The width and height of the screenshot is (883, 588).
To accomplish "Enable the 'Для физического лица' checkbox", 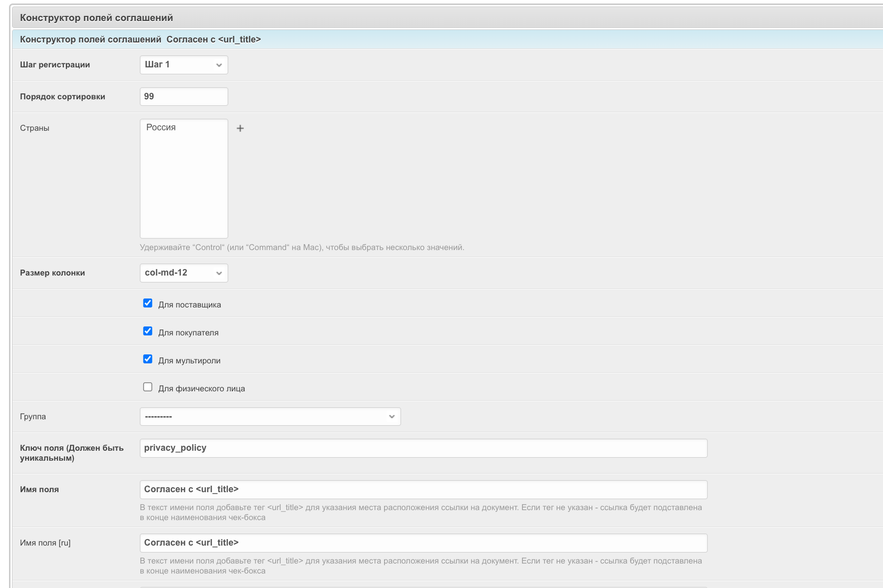I will click(x=148, y=387).
